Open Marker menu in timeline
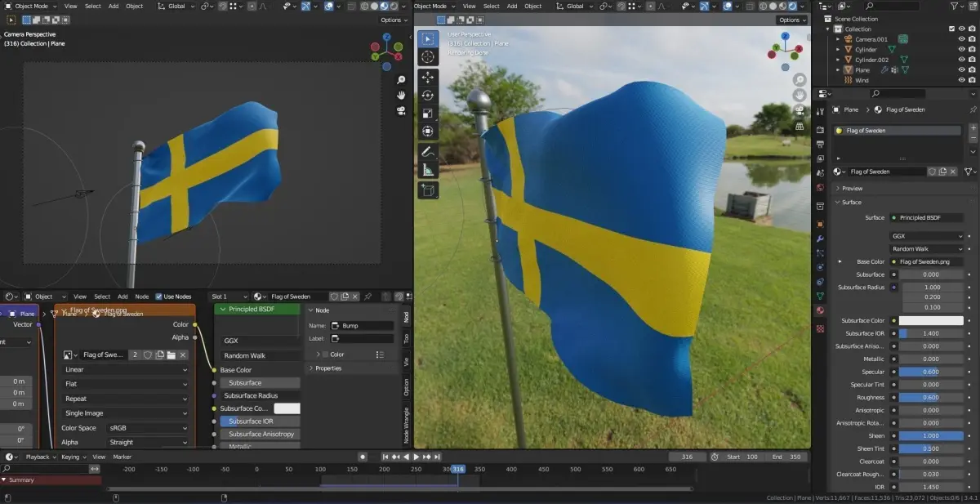 pyautogui.click(x=122, y=457)
